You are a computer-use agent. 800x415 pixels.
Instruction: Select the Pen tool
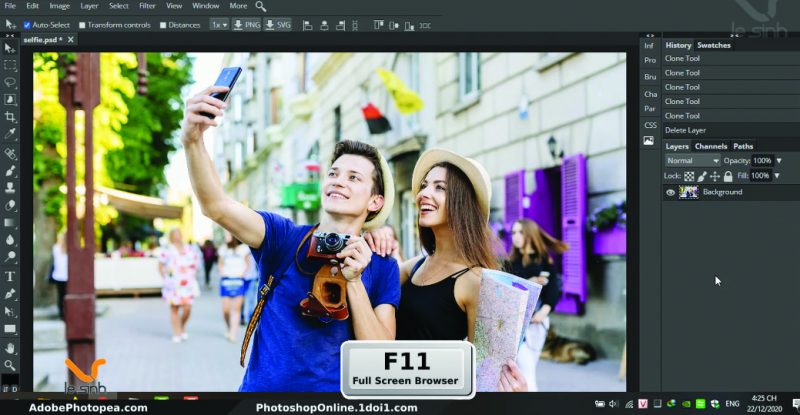pyautogui.click(x=10, y=294)
